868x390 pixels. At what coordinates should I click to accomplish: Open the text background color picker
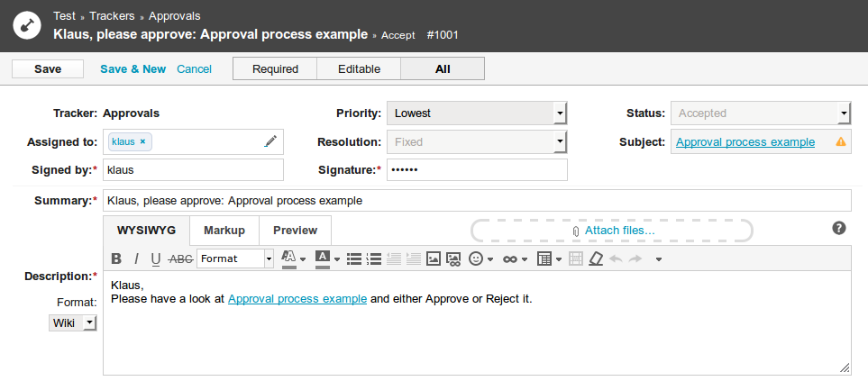pyautogui.click(x=327, y=258)
